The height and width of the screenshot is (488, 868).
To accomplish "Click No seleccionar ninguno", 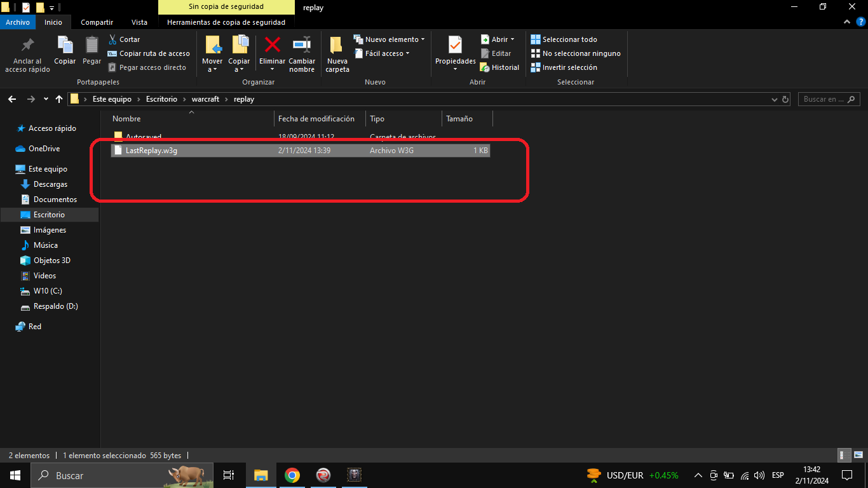I will coord(575,53).
